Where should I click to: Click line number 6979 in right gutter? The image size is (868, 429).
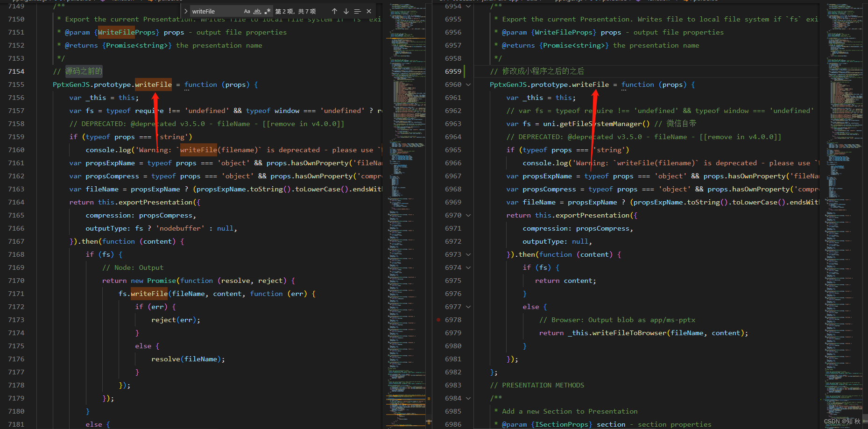[x=453, y=333]
